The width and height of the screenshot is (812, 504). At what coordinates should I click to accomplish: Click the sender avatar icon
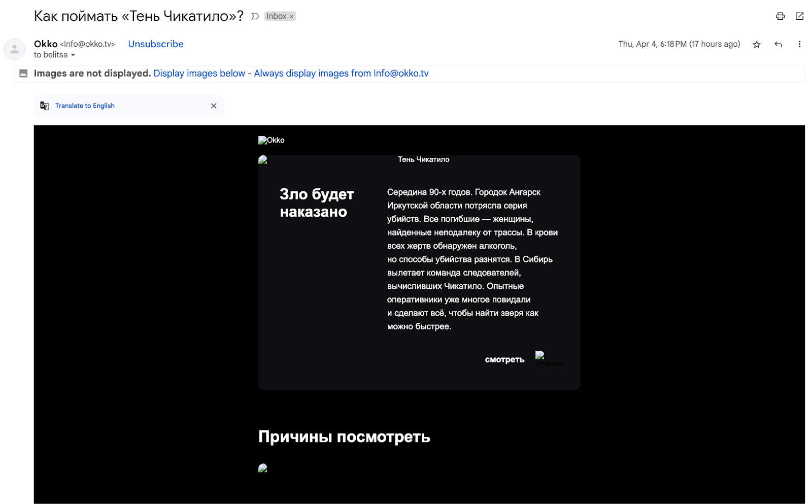(15, 49)
